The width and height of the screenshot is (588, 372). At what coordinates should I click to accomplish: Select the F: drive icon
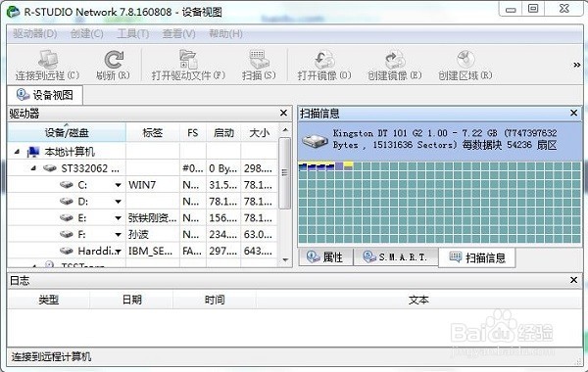[x=67, y=234]
